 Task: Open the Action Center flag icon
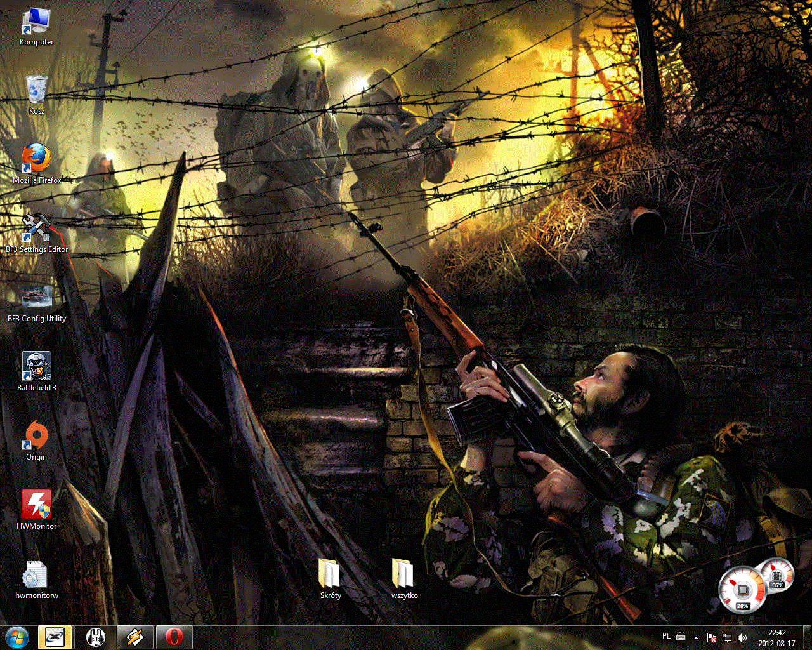coord(712,637)
